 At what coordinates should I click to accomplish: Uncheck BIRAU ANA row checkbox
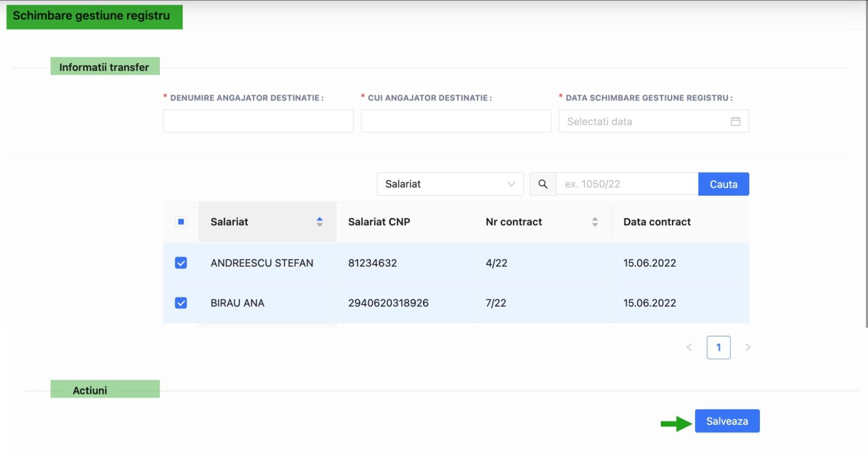tap(181, 303)
